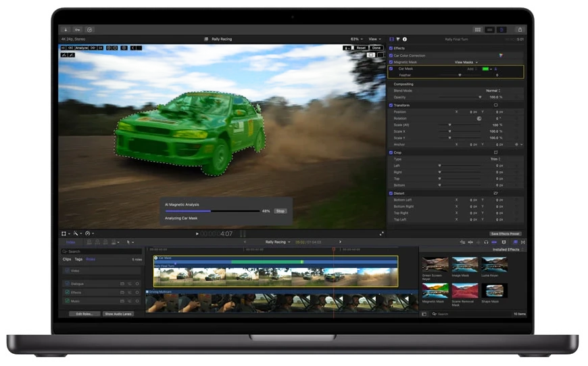Click the Car Color Correction color wheel icon
The height and width of the screenshot is (366, 588).
[x=501, y=55]
